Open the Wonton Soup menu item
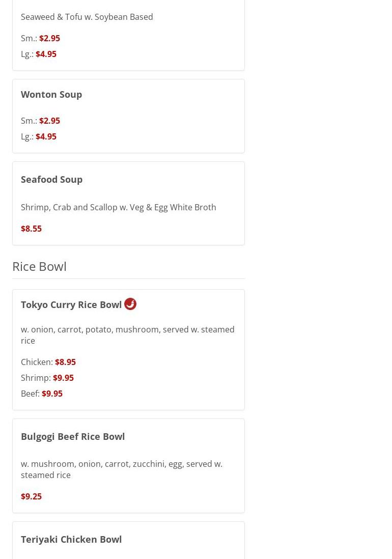Screen dimensions: 392x559 click(51, 94)
